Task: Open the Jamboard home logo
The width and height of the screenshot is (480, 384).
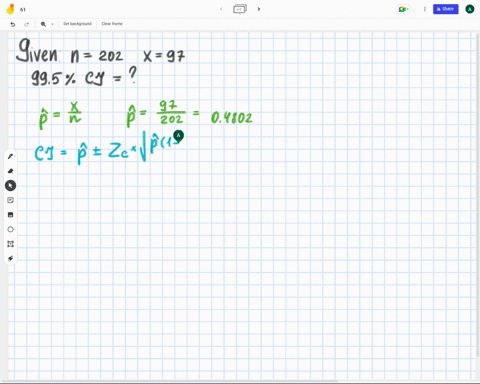Action: coord(10,9)
